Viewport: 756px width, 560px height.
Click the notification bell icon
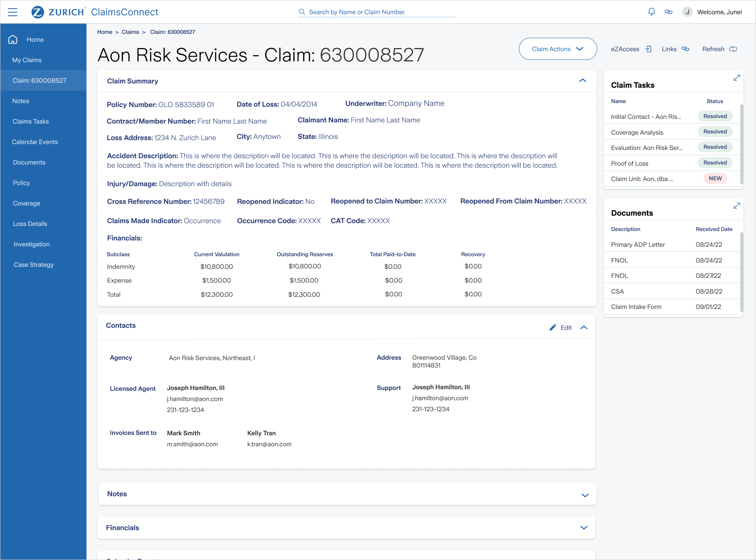pos(652,12)
